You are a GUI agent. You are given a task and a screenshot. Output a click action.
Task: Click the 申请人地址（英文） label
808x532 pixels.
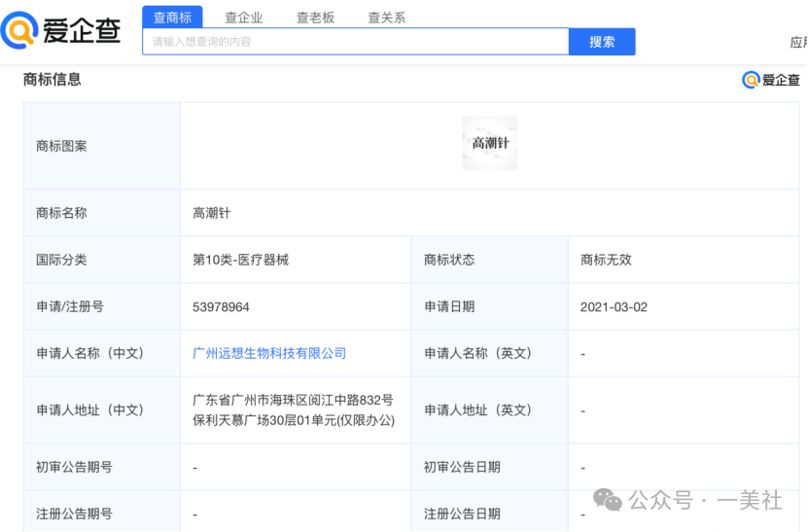point(478,410)
